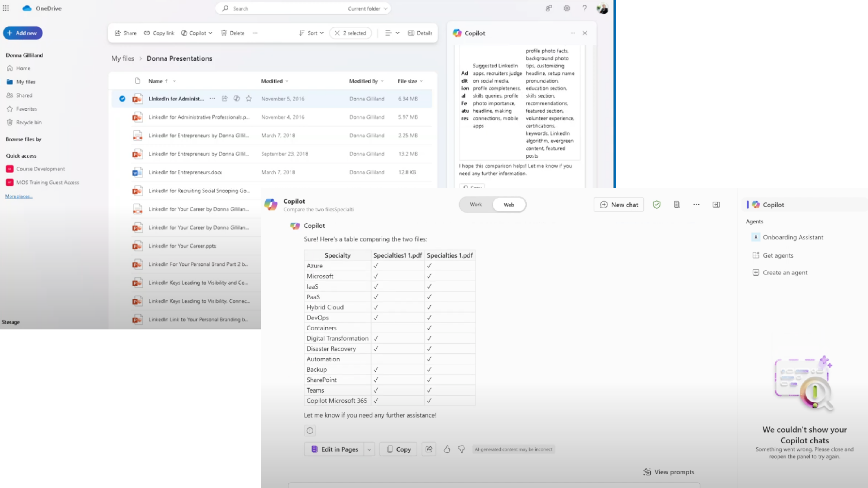868x488 pixels.
Task: Open the Modified By column dropdown
Action: (382, 81)
